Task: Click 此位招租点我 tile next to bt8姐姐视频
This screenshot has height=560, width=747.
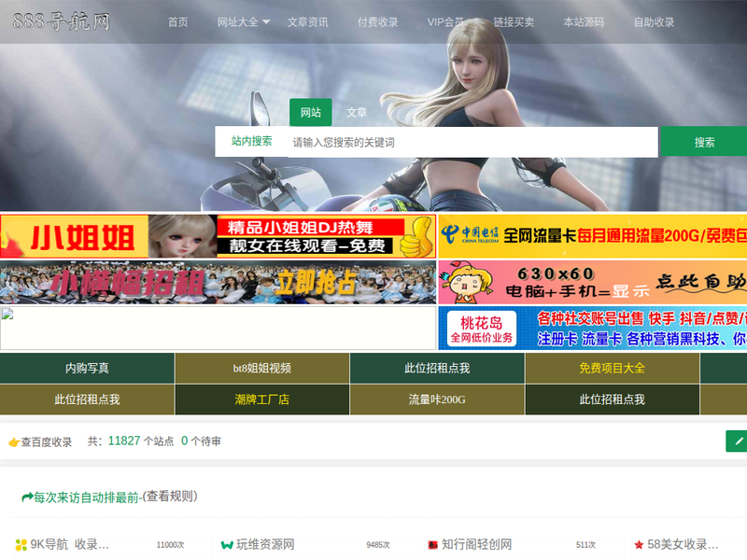Action: click(437, 368)
